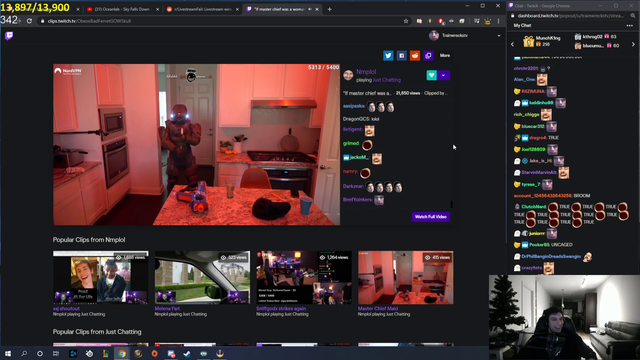Image resolution: width=640 pixels, height=360 pixels.
Task: Open the 'Melena Fart' clip thumbnail
Action: click(202, 278)
